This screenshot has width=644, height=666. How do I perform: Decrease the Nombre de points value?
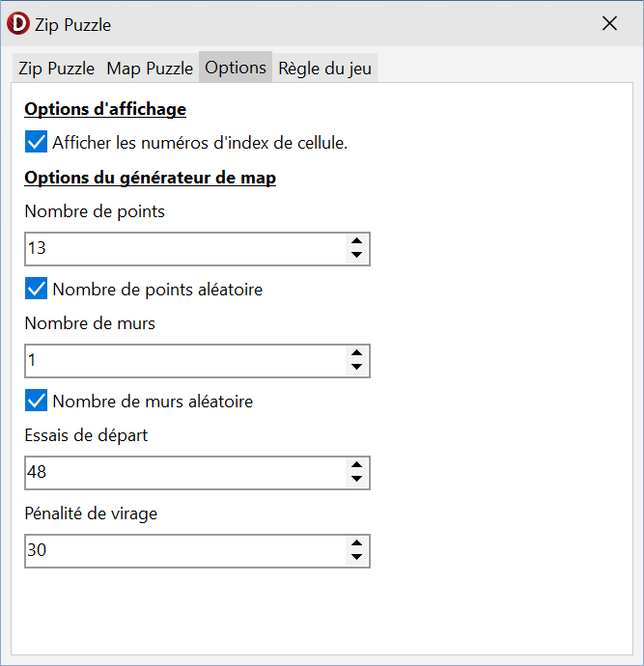tap(357, 256)
